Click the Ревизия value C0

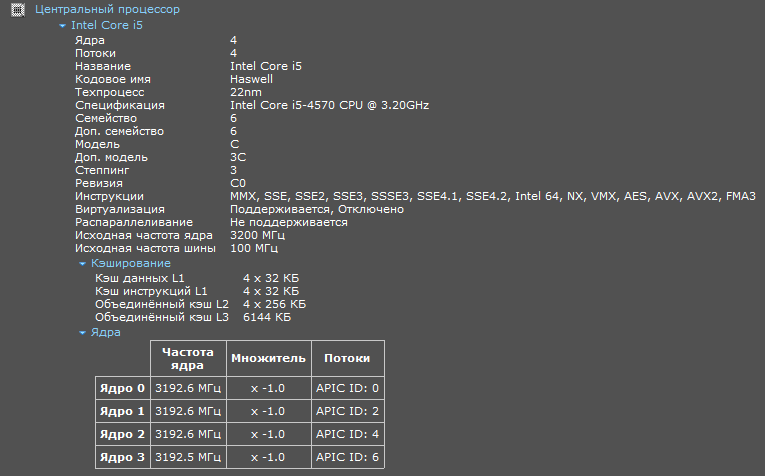238,183
